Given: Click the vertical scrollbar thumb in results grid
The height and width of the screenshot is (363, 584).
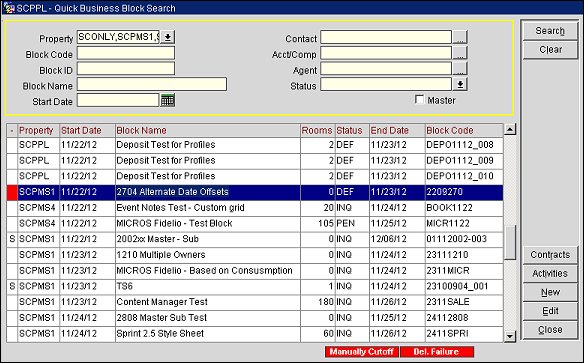Looking at the screenshot, I should coord(510,242).
